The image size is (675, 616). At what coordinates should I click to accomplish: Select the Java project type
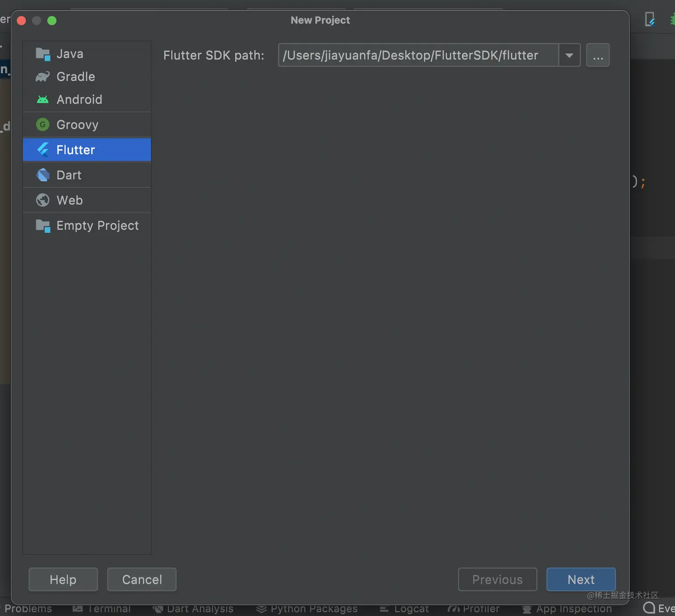click(x=87, y=54)
